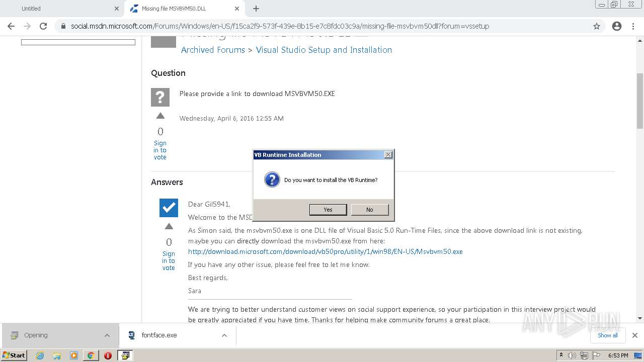Open Windows Explorer from taskbar
This screenshot has height=362, width=644.
point(57,355)
